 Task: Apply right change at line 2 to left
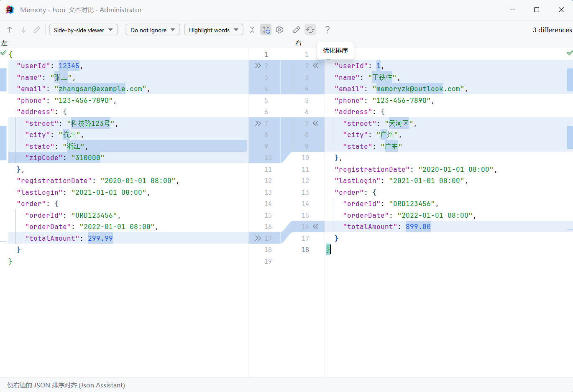[x=316, y=66]
